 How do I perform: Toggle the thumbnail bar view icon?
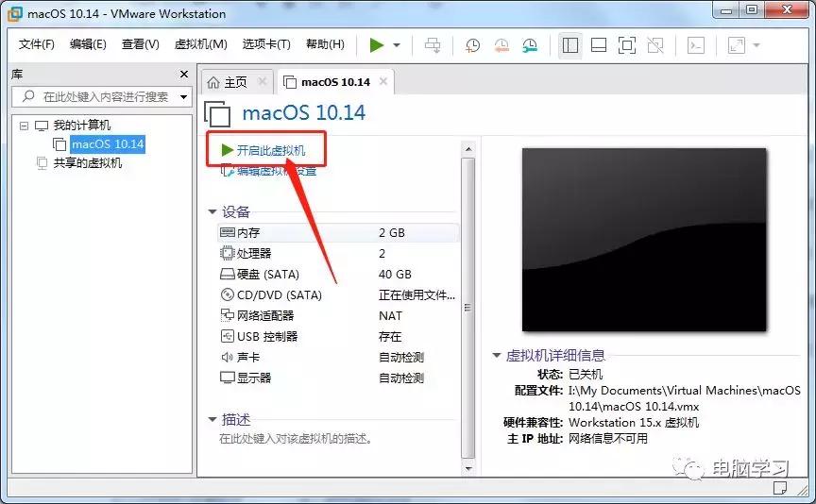(599, 45)
